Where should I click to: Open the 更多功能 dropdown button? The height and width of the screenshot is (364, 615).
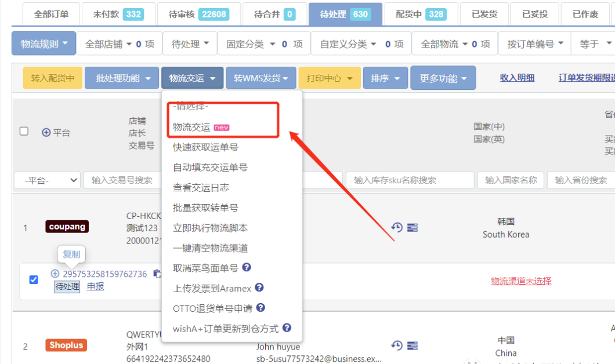443,78
